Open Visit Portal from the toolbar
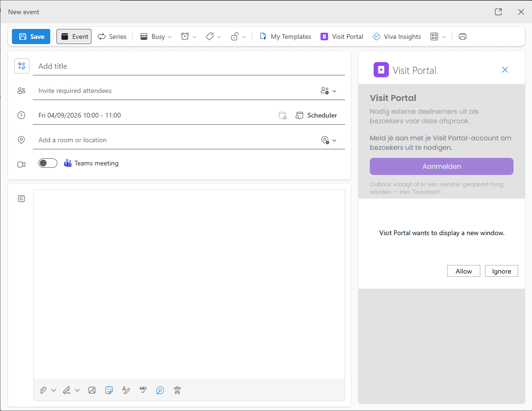Screen dimensions: 532x411 pyautogui.click(x=342, y=37)
